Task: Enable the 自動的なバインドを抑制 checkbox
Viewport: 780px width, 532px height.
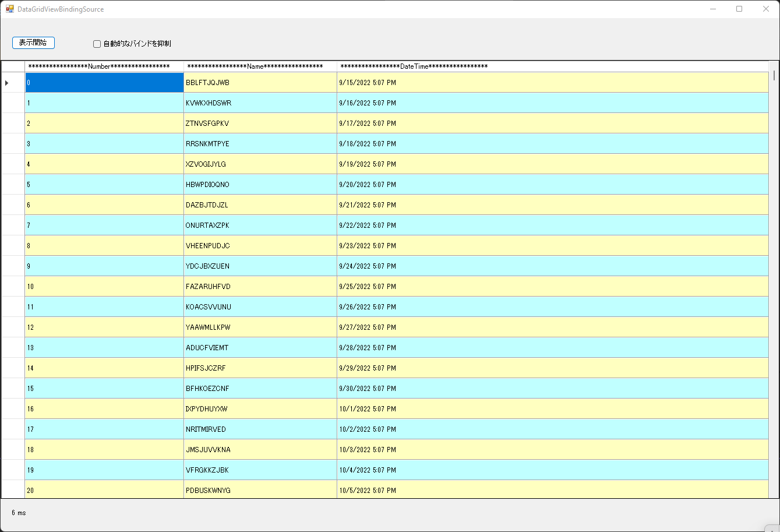Action: 97,43
